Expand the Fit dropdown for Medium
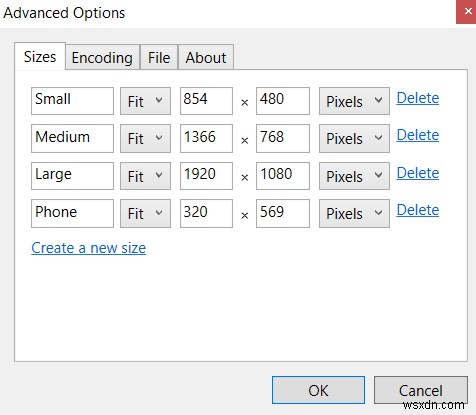The width and height of the screenshot is (476, 415). pos(145,138)
